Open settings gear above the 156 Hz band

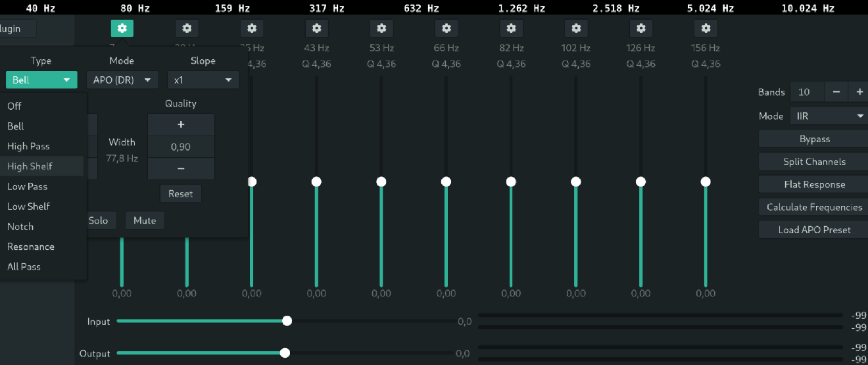tap(706, 28)
